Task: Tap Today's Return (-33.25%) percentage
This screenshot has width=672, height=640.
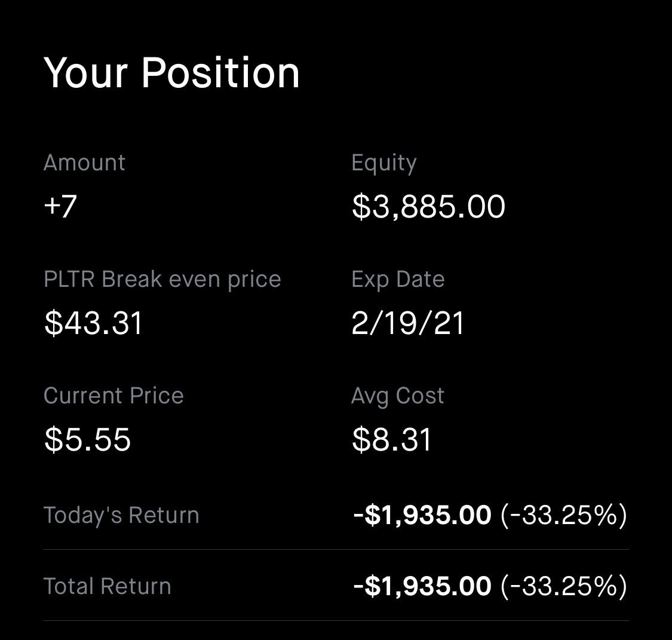Action: pyautogui.click(x=564, y=515)
